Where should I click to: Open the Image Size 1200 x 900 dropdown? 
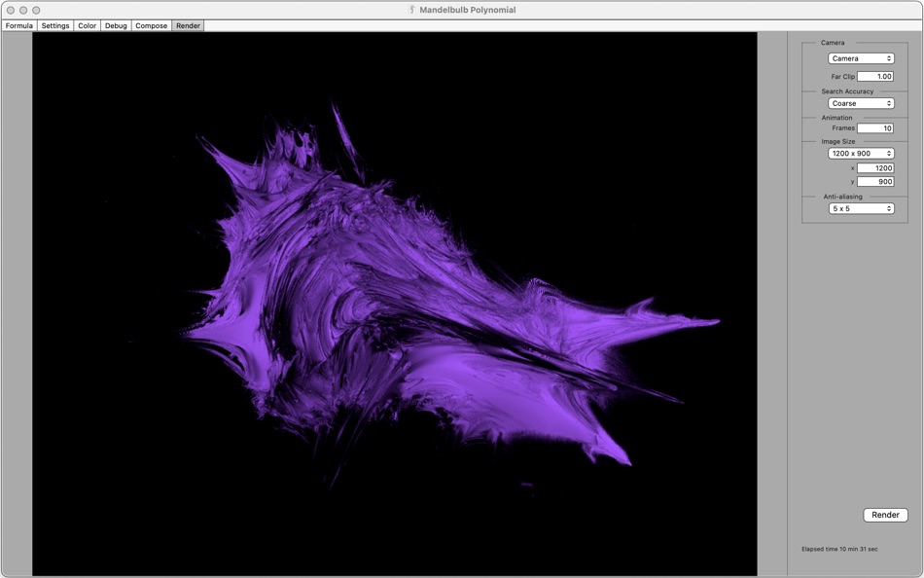[861, 154]
